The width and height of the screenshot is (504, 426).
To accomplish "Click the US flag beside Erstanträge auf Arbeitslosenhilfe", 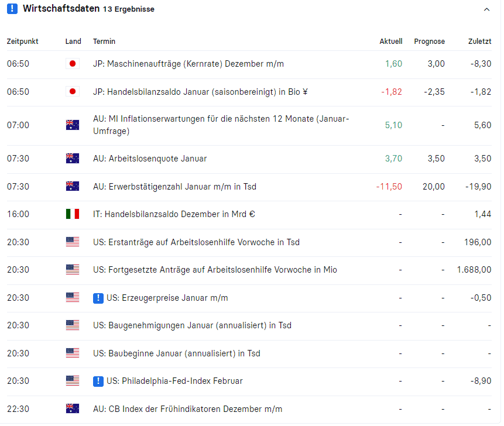I will coord(73,242).
